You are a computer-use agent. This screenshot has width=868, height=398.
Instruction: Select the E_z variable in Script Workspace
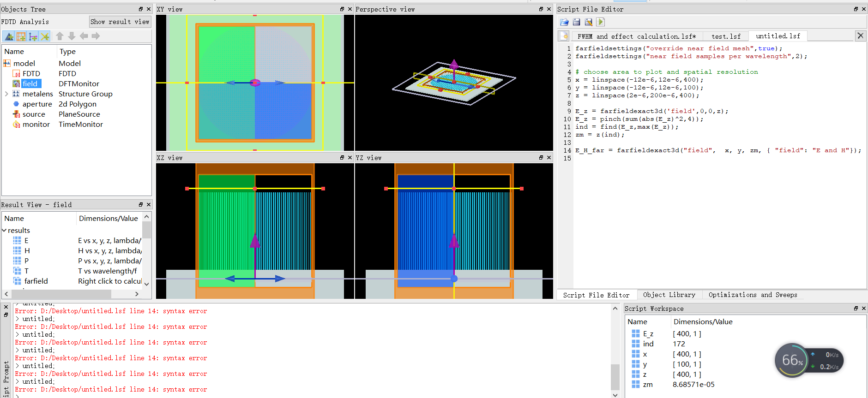pos(648,334)
